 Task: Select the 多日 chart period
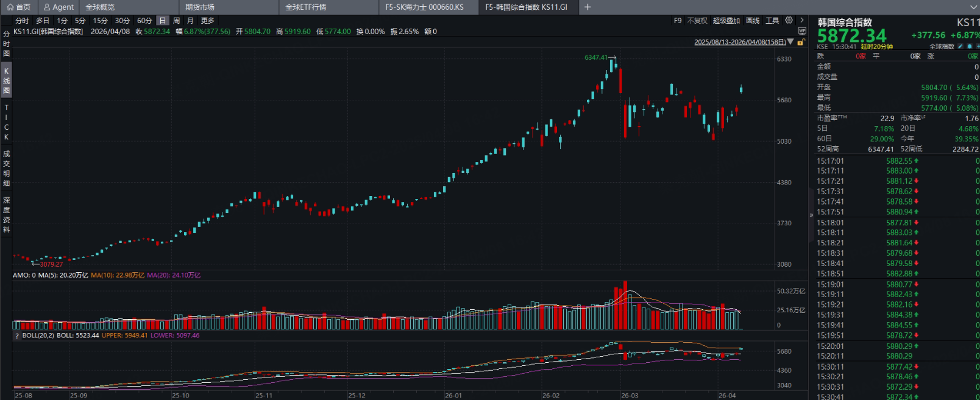[x=43, y=21]
